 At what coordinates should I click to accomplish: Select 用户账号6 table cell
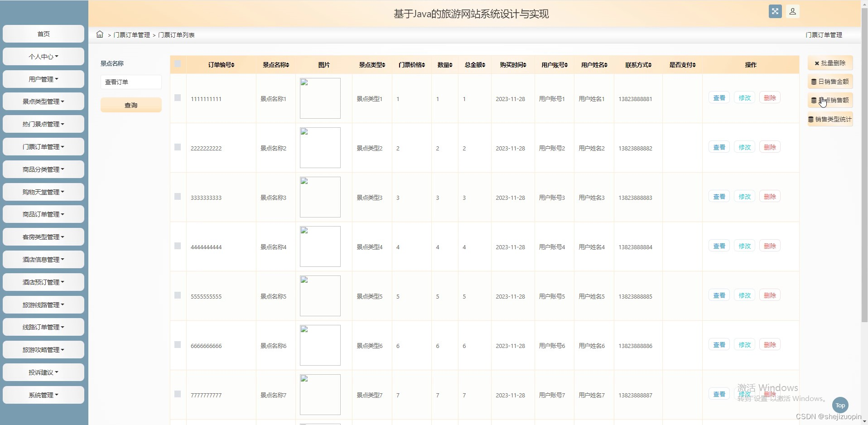(552, 346)
